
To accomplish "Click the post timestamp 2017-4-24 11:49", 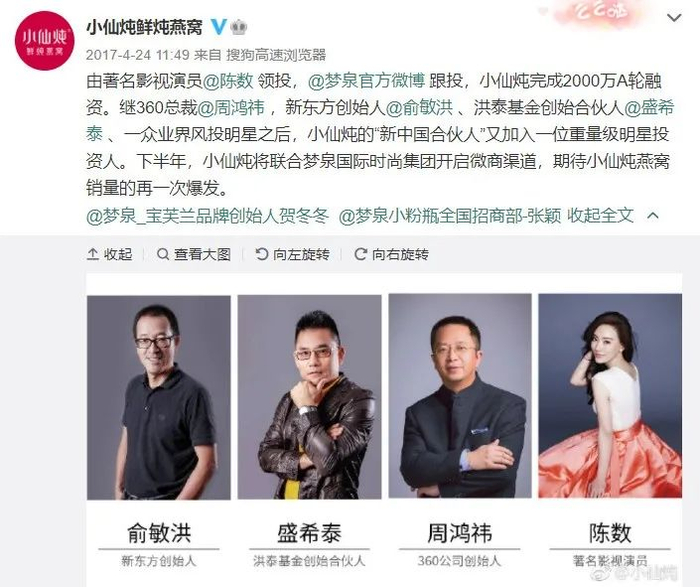I will coord(138,55).
